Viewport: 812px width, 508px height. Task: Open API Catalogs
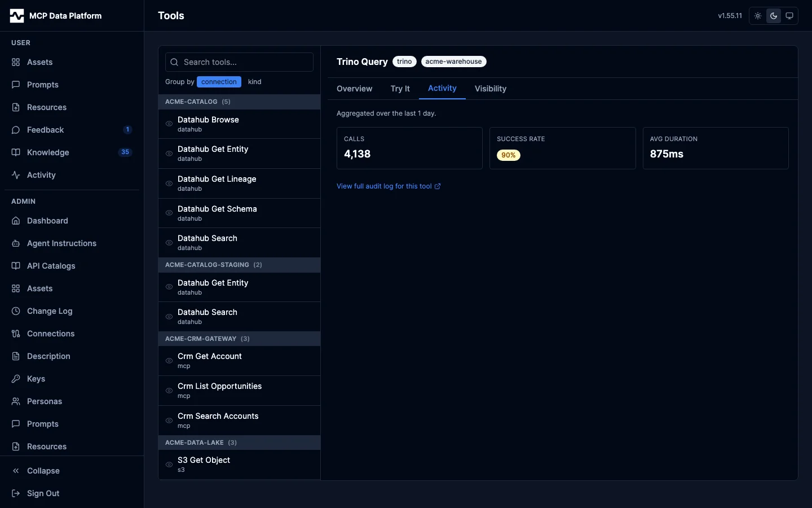pyautogui.click(x=72, y=266)
